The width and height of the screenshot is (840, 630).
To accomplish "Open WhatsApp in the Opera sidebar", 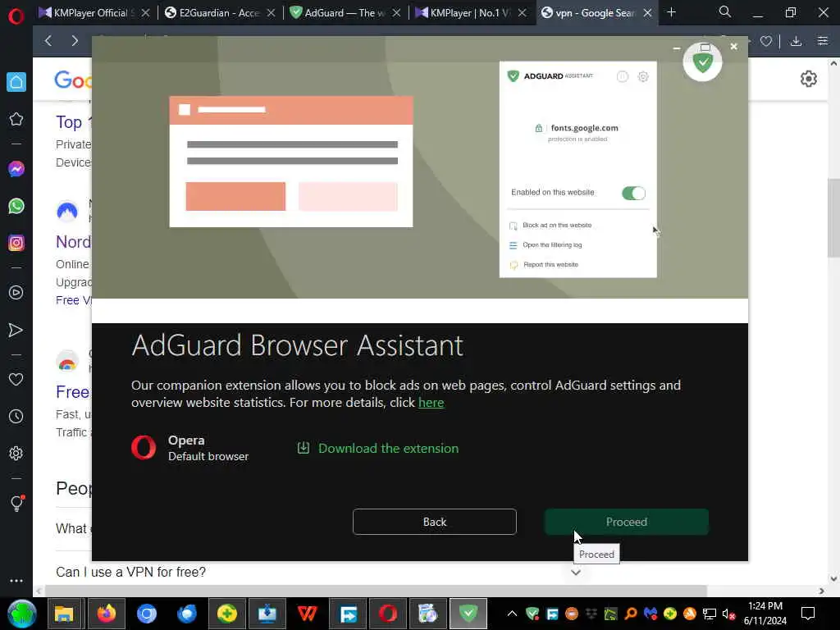I will coord(16,206).
